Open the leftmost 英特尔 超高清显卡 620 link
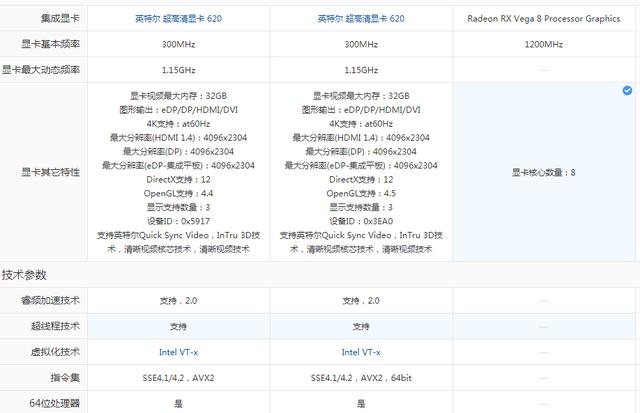The width and height of the screenshot is (640, 413). coord(178,18)
